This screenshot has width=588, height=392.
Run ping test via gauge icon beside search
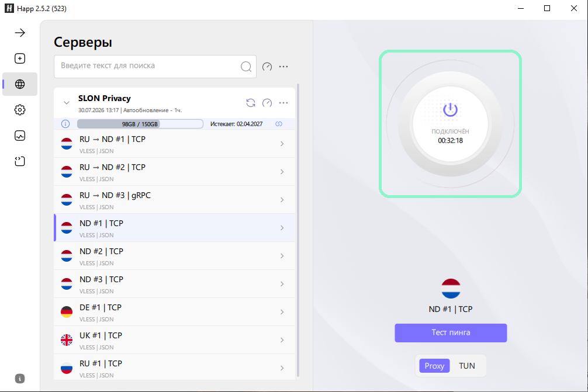point(267,67)
